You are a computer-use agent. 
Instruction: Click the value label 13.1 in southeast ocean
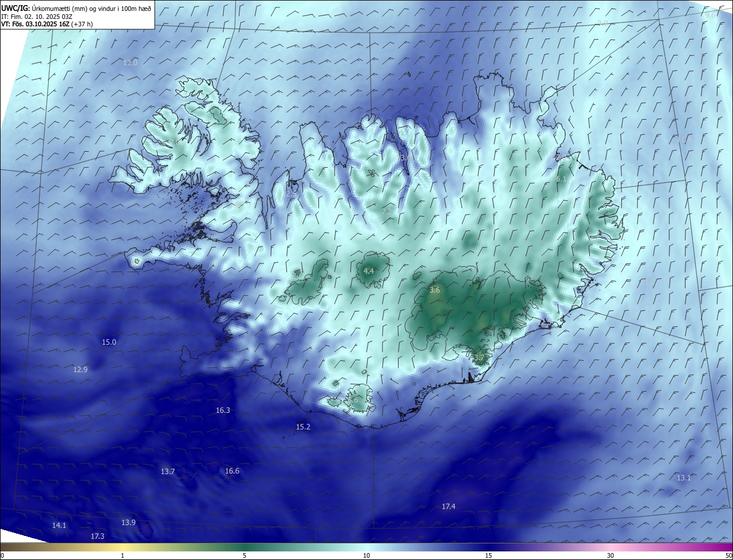(684, 478)
